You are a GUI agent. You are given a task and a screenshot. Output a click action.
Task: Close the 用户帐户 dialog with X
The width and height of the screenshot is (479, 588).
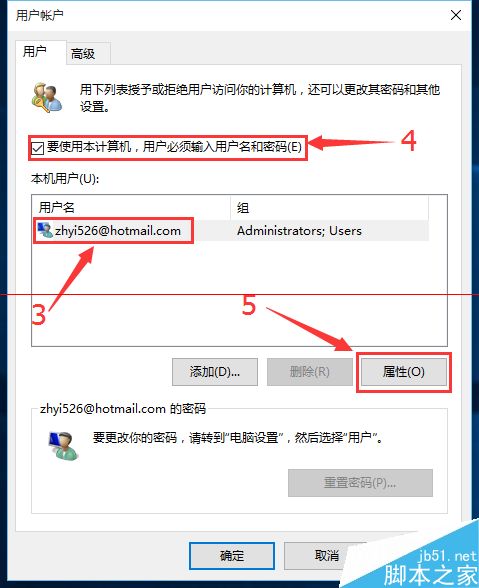pos(456,15)
